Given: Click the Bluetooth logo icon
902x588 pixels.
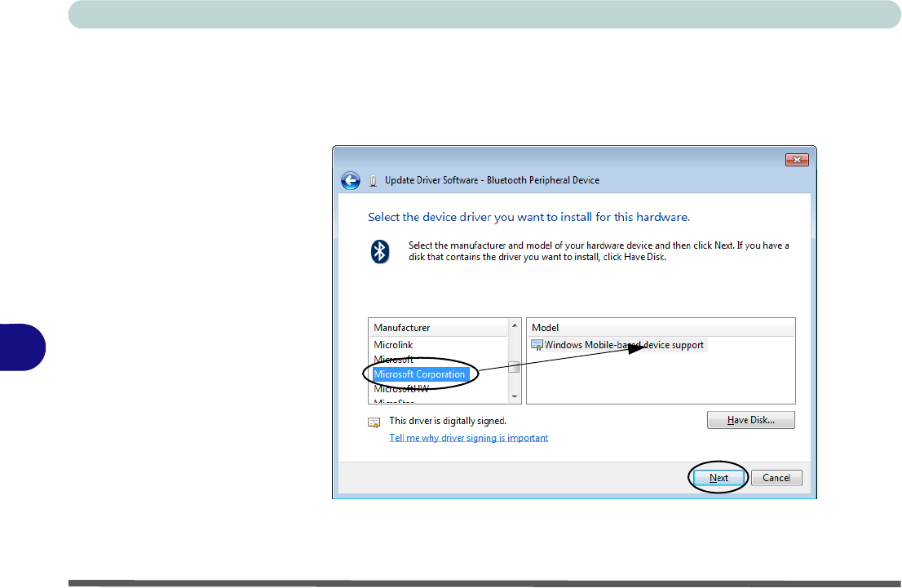Looking at the screenshot, I should click(380, 251).
